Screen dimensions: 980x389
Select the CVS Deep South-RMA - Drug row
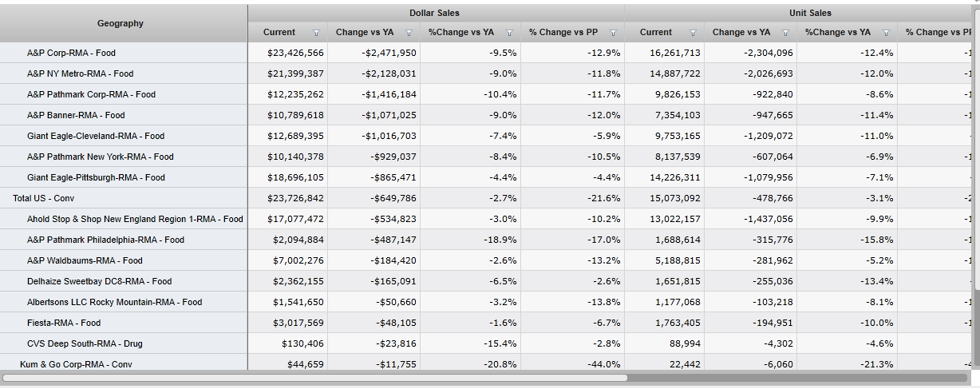coord(85,343)
